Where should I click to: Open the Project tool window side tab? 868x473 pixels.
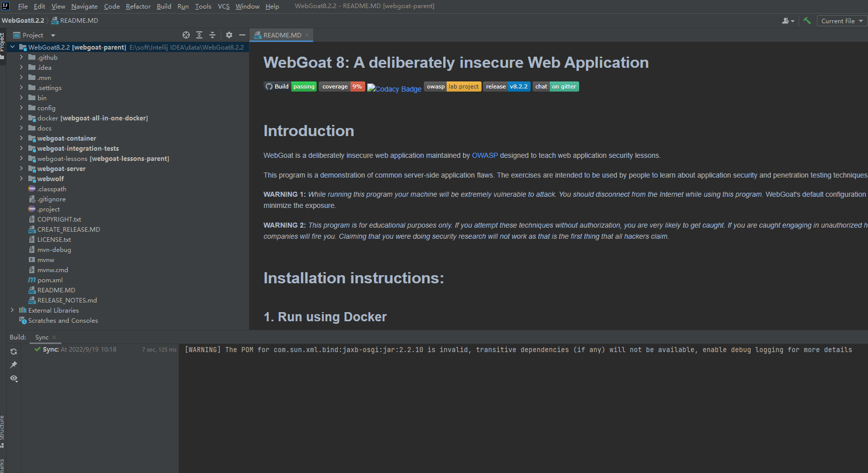click(x=3, y=46)
